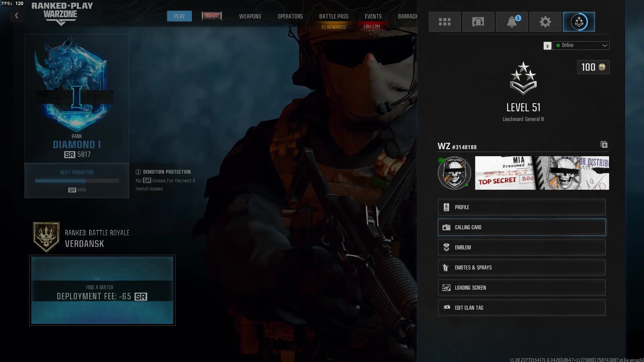This screenshot has height=362, width=644.
Task: Click the back arrow near Warzone logo
Action: 16,15
